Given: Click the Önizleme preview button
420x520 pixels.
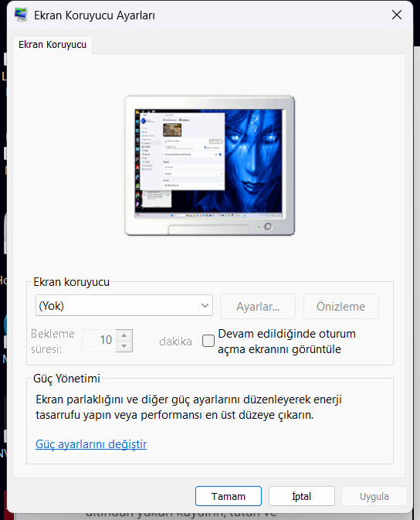Looking at the screenshot, I should [x=340, y=307].
